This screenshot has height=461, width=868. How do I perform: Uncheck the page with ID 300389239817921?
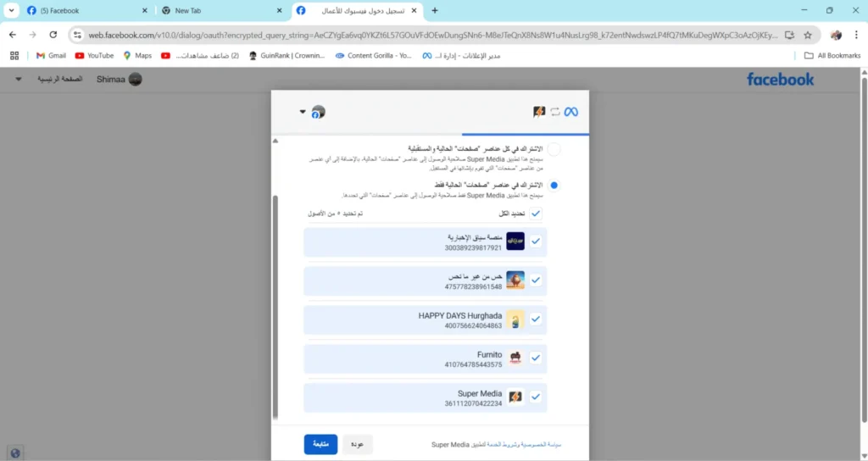(536, 242)
